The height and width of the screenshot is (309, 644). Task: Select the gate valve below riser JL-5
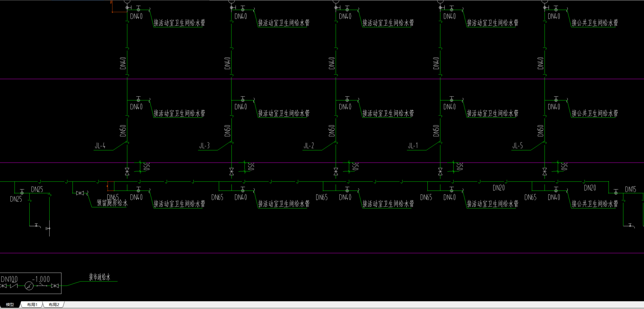point(544,172)
